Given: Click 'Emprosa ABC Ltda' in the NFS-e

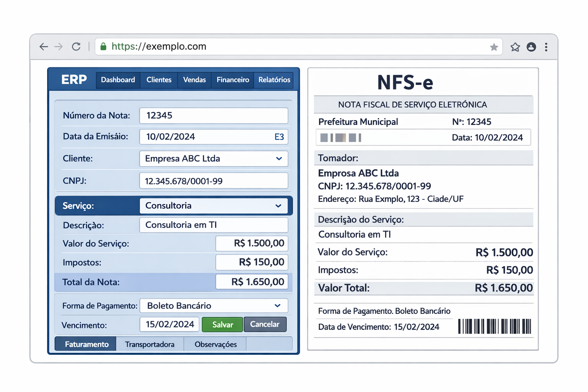Looking at the screenshot, I should (x=358, y=173).
